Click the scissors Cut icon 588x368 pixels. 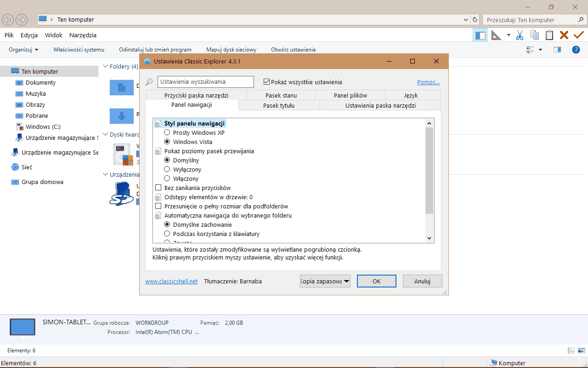coord(520,35)
